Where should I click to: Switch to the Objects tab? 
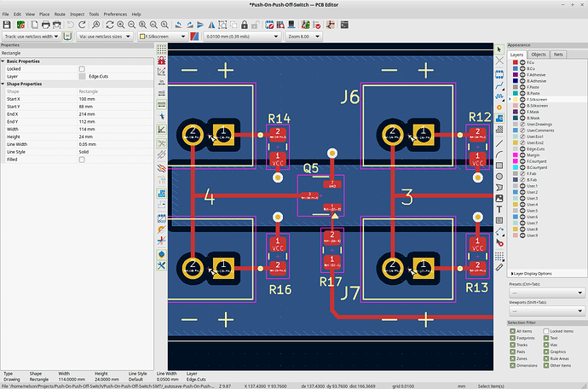click(x=539, y=55)
